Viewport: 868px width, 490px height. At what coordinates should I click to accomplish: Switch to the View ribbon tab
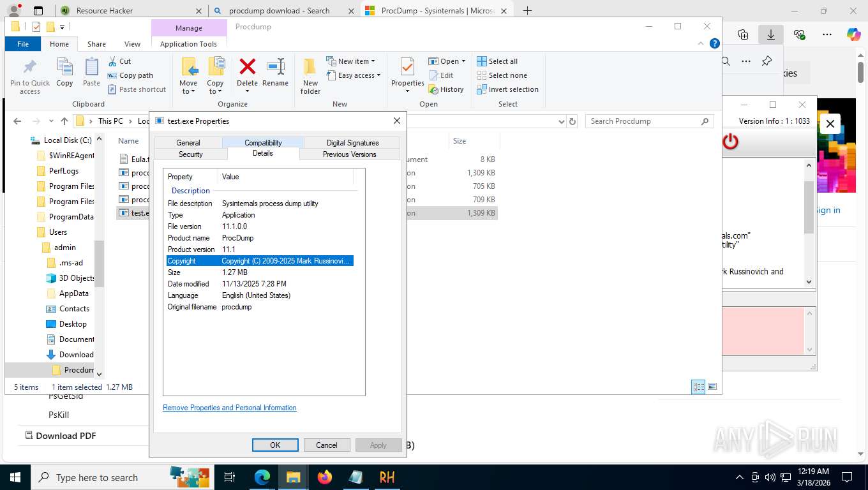(132, 44)
